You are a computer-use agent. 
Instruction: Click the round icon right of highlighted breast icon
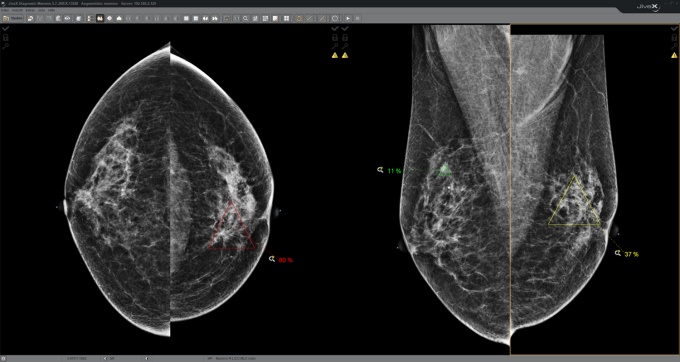109,19
